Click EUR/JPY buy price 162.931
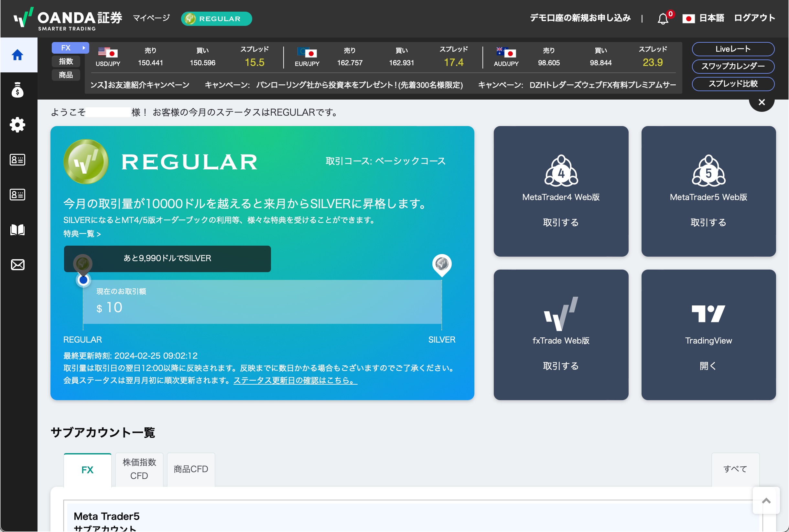 coord(402,63)
